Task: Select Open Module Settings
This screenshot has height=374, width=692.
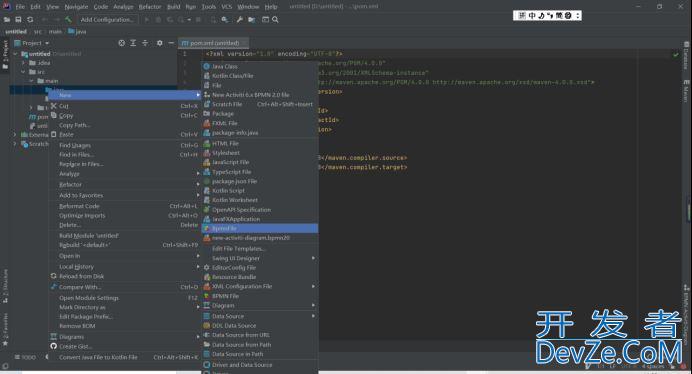Action: (x=125, y=298)
